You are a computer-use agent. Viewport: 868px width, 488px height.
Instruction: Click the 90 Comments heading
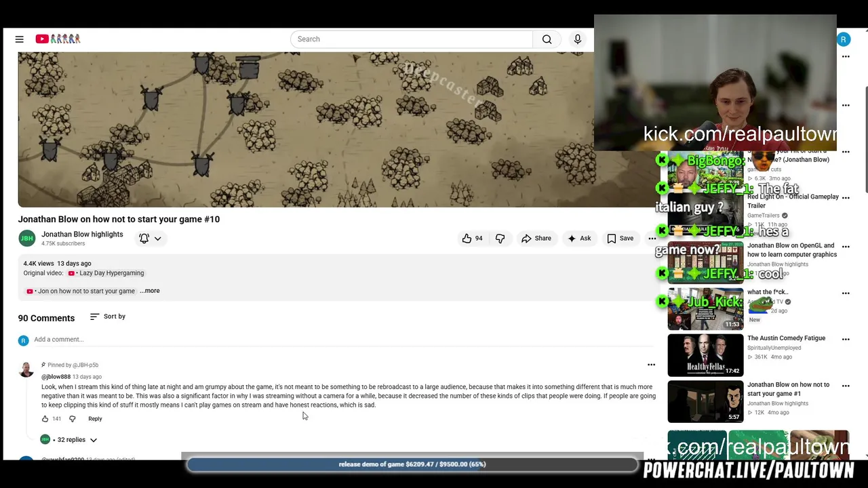(46, 319)
